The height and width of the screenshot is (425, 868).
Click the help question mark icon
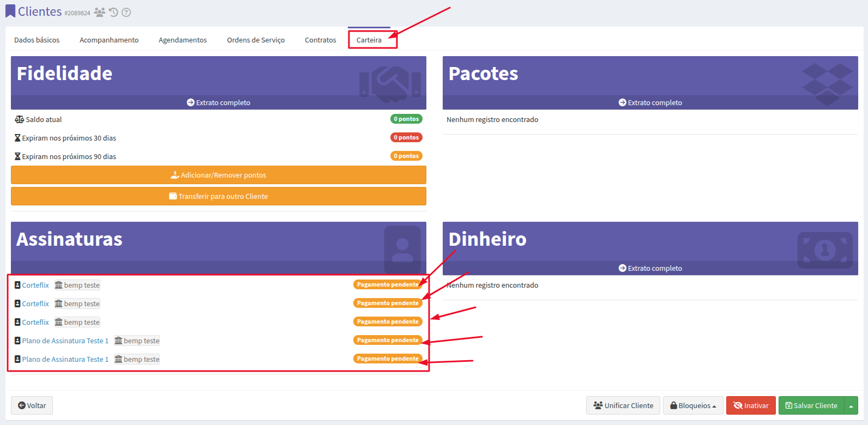point(126,12)
